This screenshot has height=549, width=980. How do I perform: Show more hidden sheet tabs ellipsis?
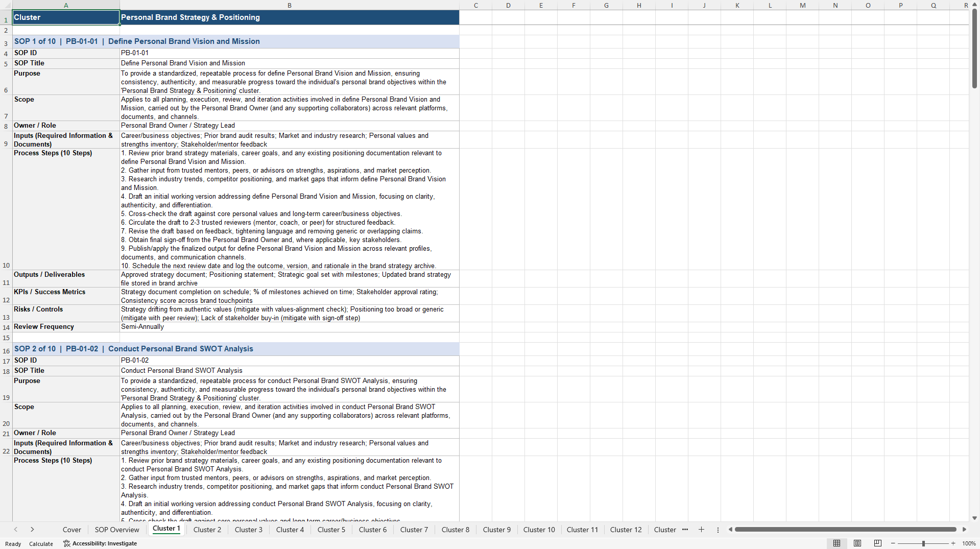point(685,530)
